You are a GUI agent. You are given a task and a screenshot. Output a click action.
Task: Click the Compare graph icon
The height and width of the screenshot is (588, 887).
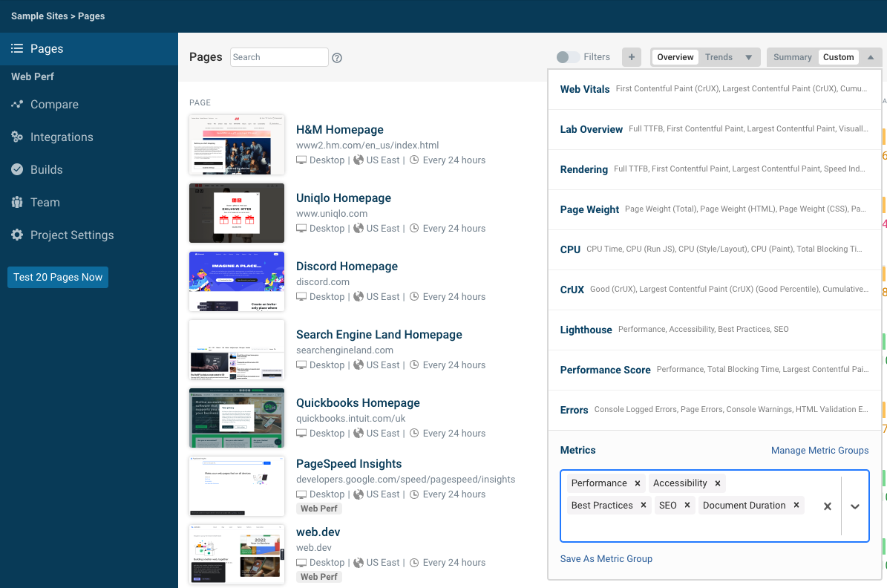tap(17, 104)
